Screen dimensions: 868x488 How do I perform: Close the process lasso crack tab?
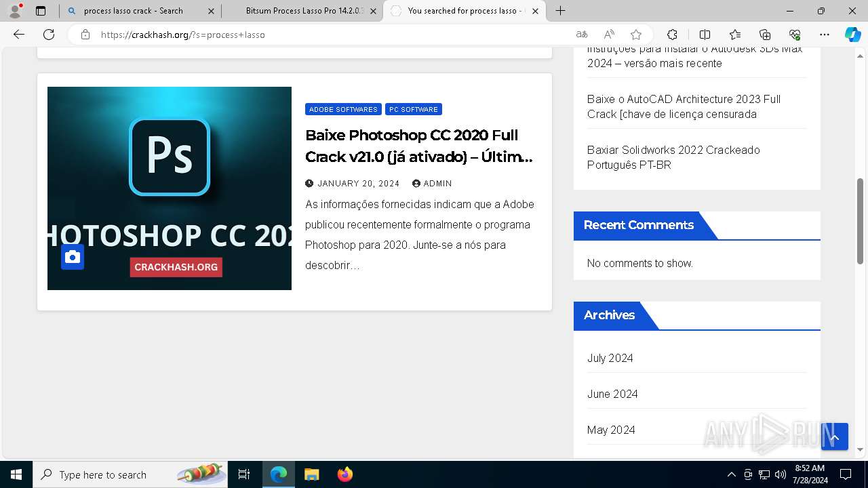pos(211,11)
